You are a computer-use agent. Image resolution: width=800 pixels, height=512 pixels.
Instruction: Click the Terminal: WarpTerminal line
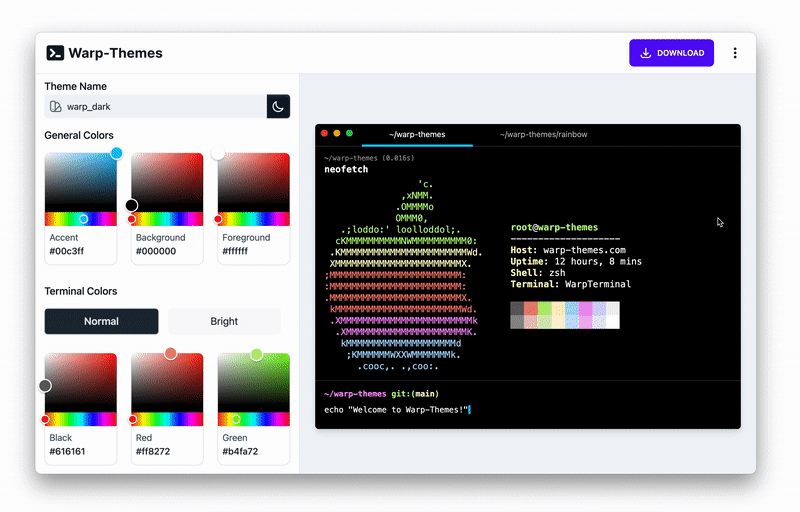[570, 284]
